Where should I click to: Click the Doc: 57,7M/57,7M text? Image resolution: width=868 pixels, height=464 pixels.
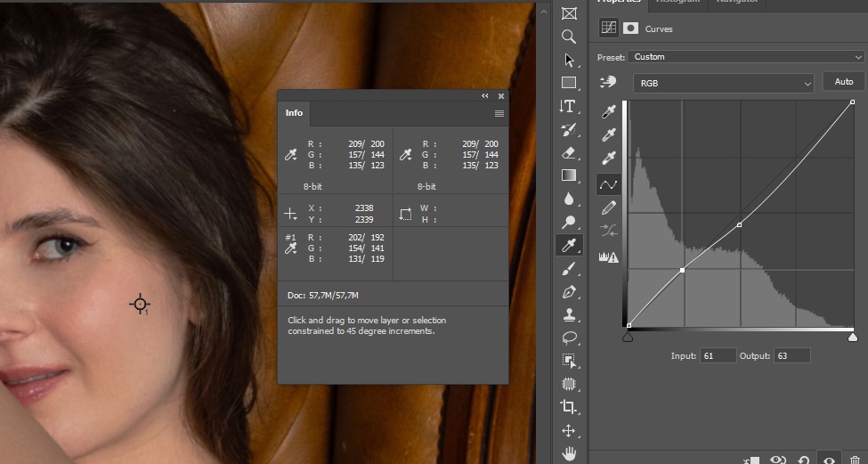[323, 295]
